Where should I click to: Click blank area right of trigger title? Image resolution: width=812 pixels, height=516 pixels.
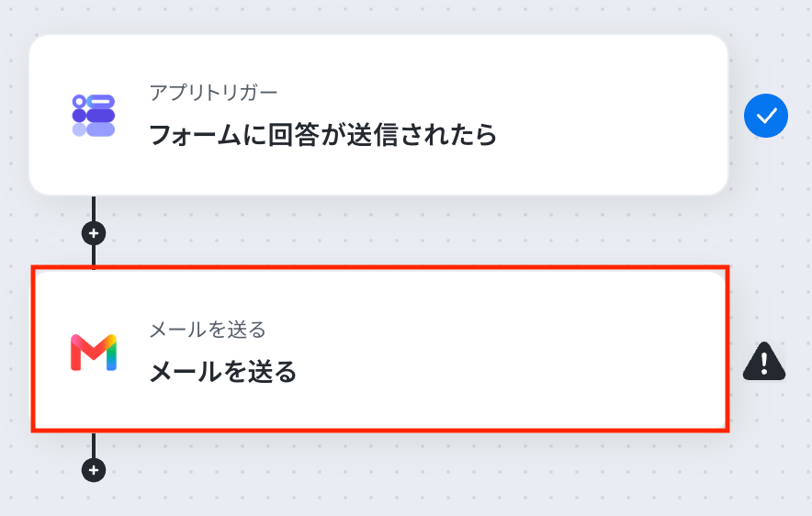611,135
